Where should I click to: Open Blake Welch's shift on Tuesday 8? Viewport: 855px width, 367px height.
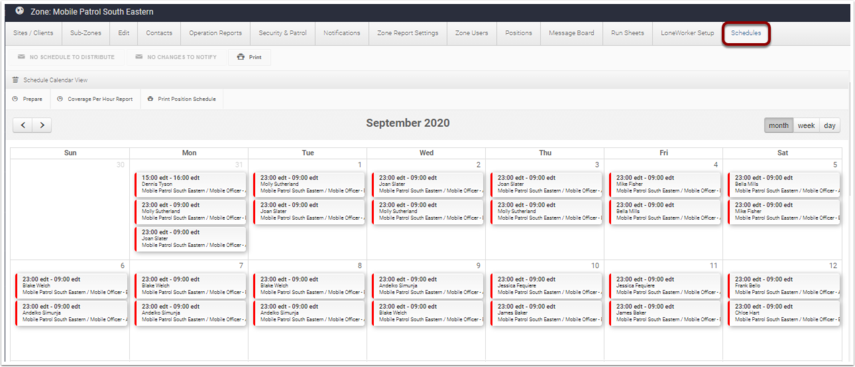[x=309, y=286]
